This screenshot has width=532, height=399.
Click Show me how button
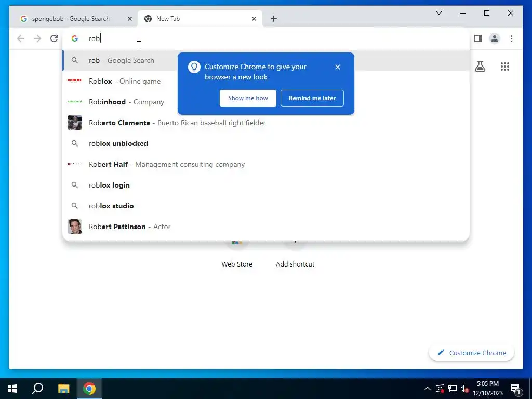pos(248,98)
